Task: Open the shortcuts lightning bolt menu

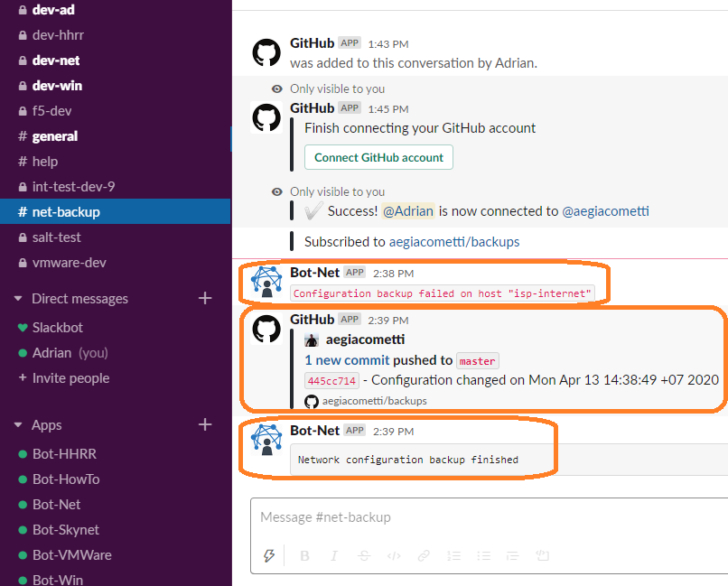Action: 268,555
